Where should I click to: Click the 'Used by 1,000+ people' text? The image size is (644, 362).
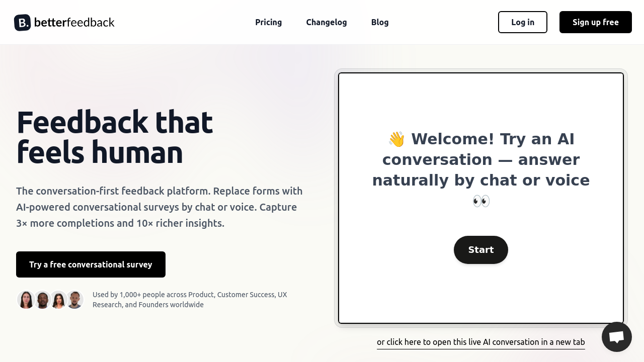click(190, 300)
